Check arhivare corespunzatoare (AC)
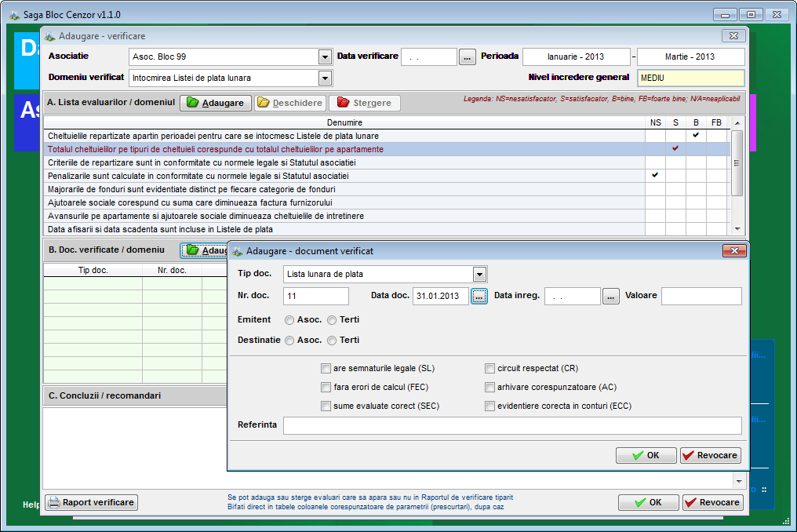Image resolution: width=797 pixels, height=532 pixels. click(x=489, y=387)
